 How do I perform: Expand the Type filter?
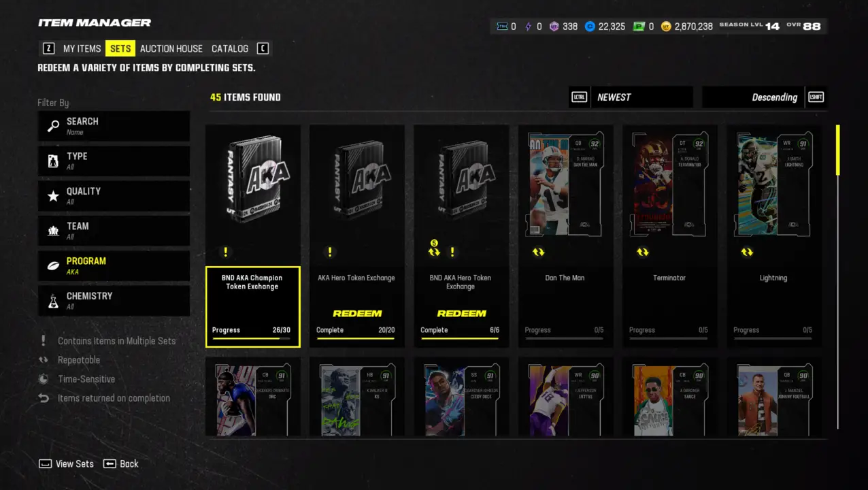[114, 161]
